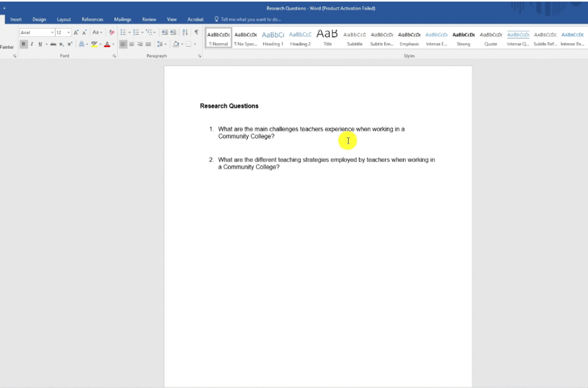588x388 pixels.
Task: Click the Sort icon in Paragraph group
Action: click(184, 33)
